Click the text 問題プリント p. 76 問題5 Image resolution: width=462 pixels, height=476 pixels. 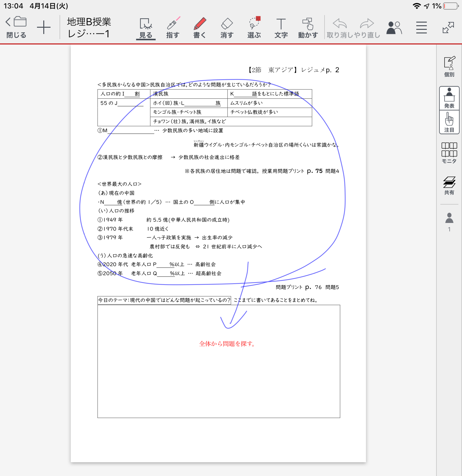coord(307,287)
